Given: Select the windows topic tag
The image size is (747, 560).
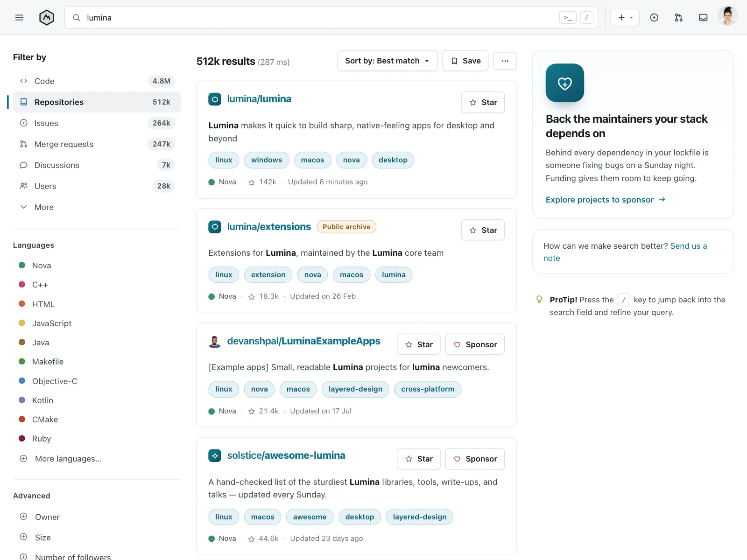Looking at the screenshot, I should (267, 160).
